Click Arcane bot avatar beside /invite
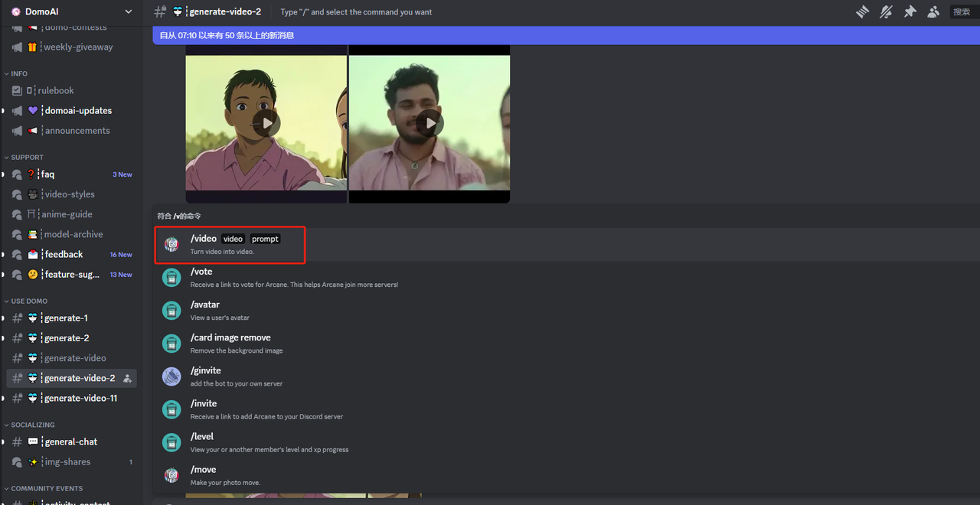This screenshot has width=980, height=505. tap(171, 409)
